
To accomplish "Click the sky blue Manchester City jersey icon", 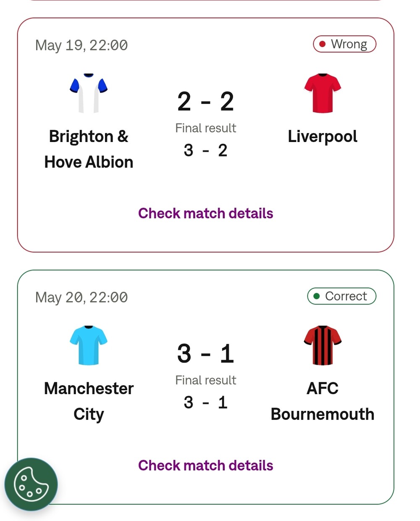I will pos(89,345).
